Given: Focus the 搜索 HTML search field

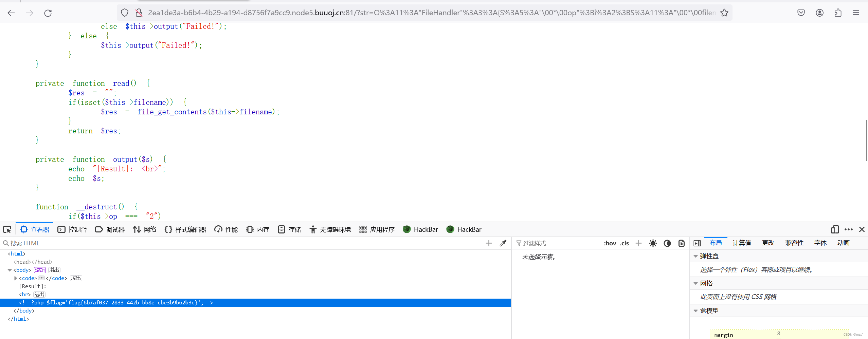Looking at the screenshot, I should point(241,243).
